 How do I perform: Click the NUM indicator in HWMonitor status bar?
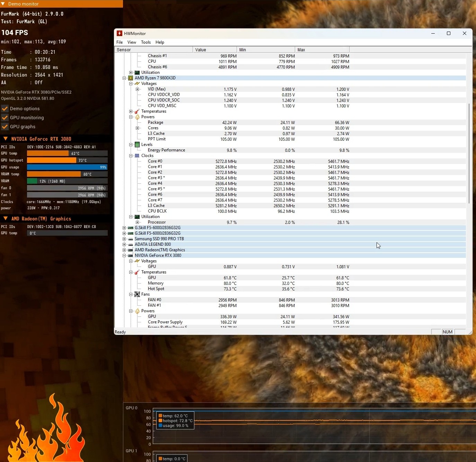pos(448,332)
